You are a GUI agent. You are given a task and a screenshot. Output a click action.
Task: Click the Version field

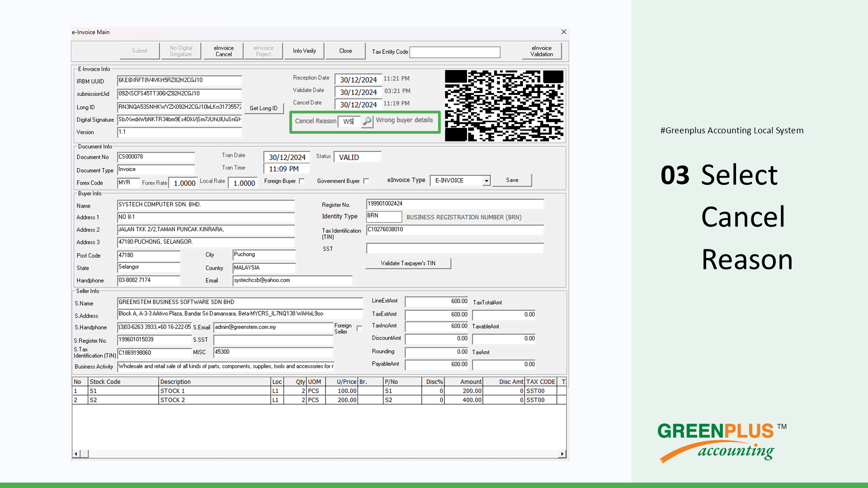pos(179,132)
